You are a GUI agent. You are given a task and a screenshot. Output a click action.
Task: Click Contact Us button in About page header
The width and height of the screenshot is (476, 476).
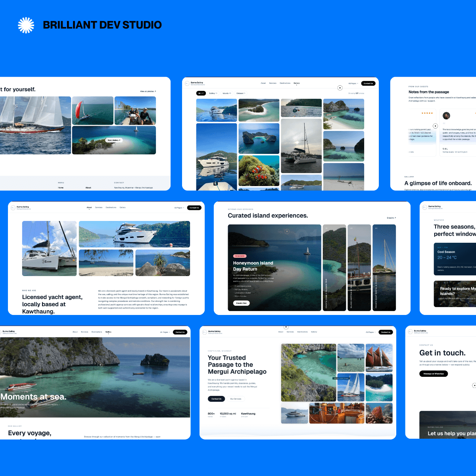[x=194, y=207]
